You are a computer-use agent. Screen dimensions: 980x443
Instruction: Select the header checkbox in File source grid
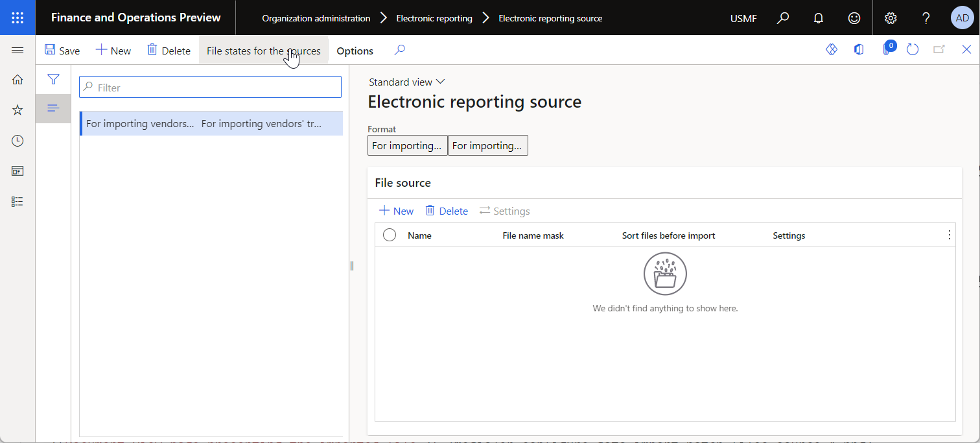click(x=389, y=235)
